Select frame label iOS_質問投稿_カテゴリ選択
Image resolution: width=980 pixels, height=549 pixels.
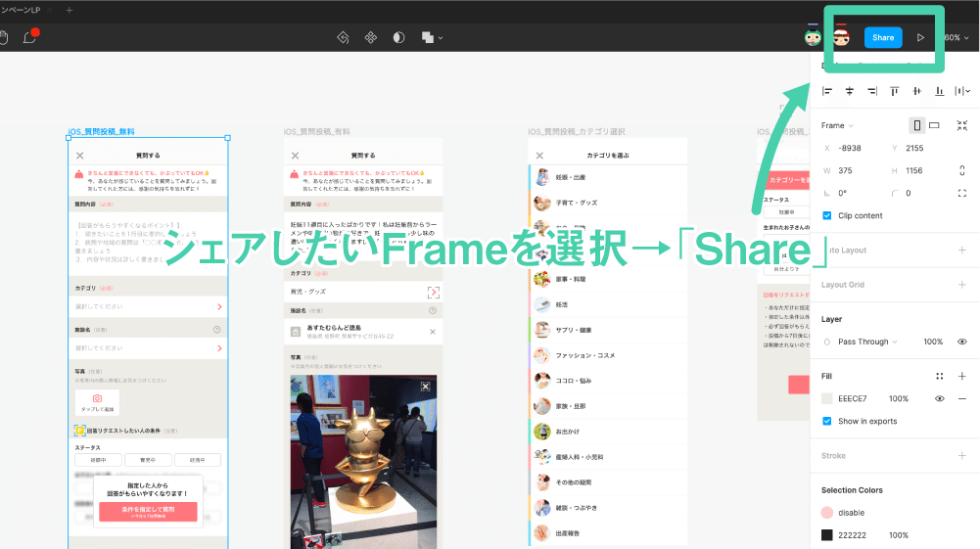pyautogui.click(x=577, y=132)
